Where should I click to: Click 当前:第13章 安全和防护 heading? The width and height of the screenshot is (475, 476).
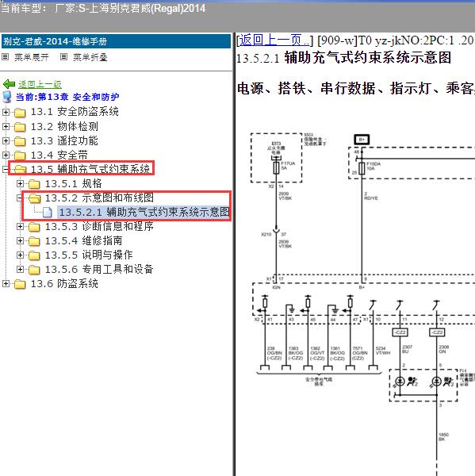(67, 97)
